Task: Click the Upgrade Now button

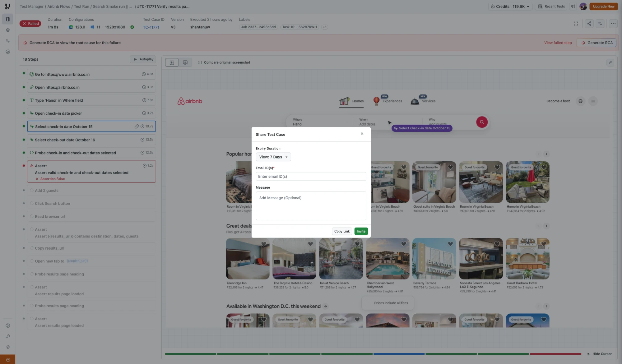Action: point(603,7)
